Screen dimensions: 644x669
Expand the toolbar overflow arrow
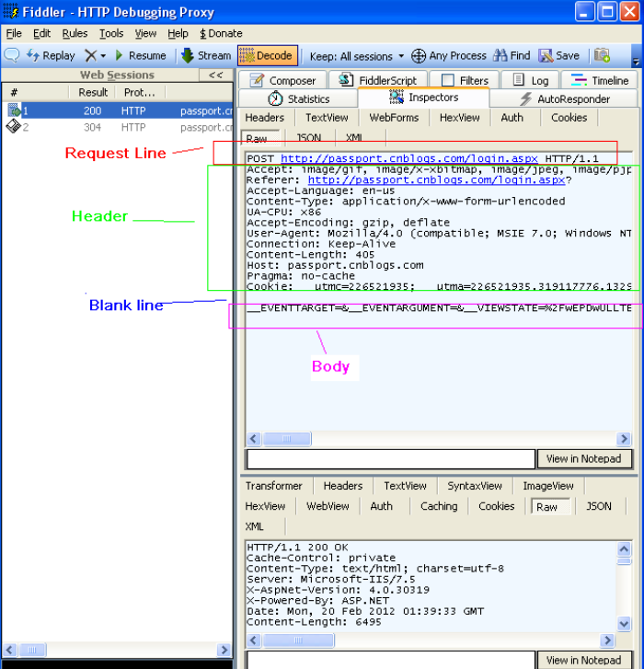click(636, 61)
